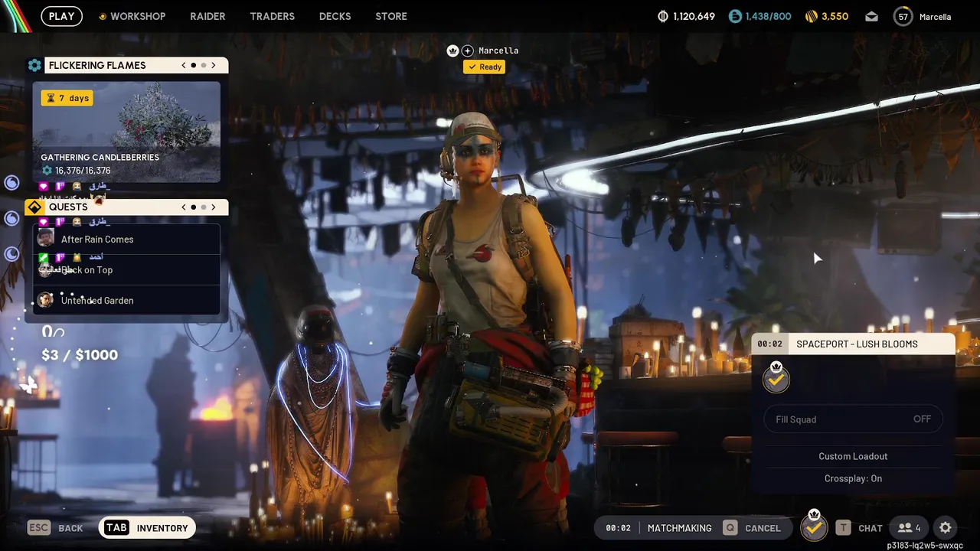Click the MATCHMAKING timer status

658,528
